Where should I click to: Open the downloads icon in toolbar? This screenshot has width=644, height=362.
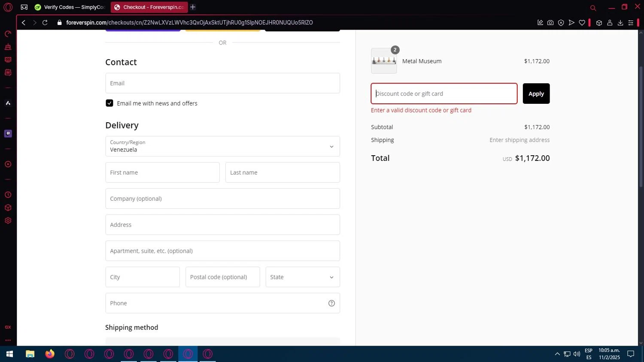pos(620,23)
